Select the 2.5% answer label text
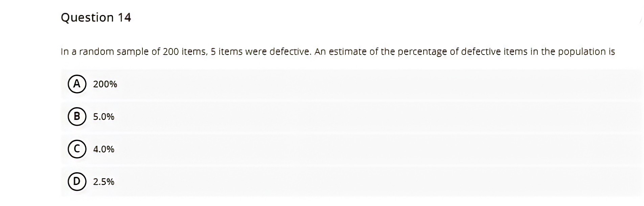The height and width of the screenshot is (206, 644). click(x=103, y=182)
